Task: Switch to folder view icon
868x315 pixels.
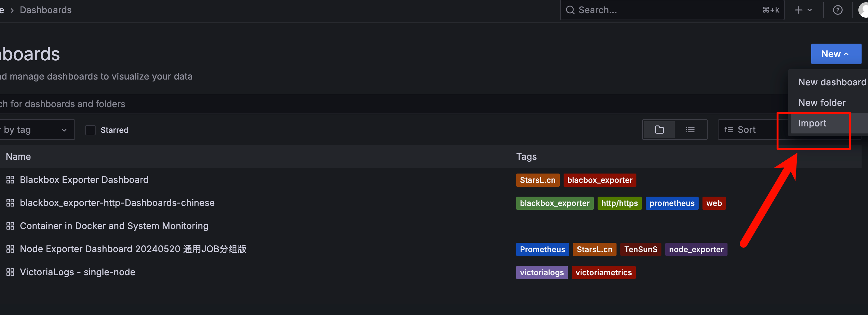Action: click(x=659, y=130)
